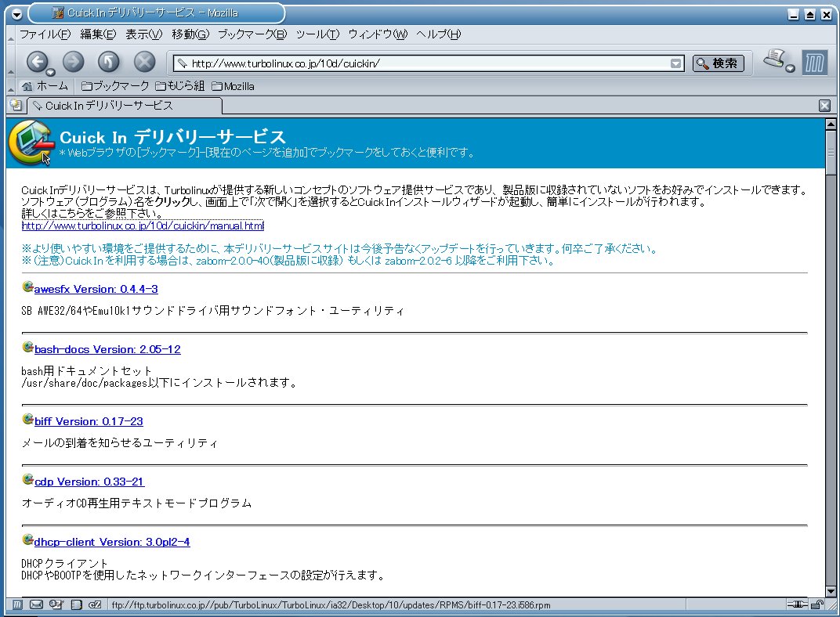Click the Cuick In logo in page header
The width and height of the screenshot is (840, 617).
click(x=31, y=143)
